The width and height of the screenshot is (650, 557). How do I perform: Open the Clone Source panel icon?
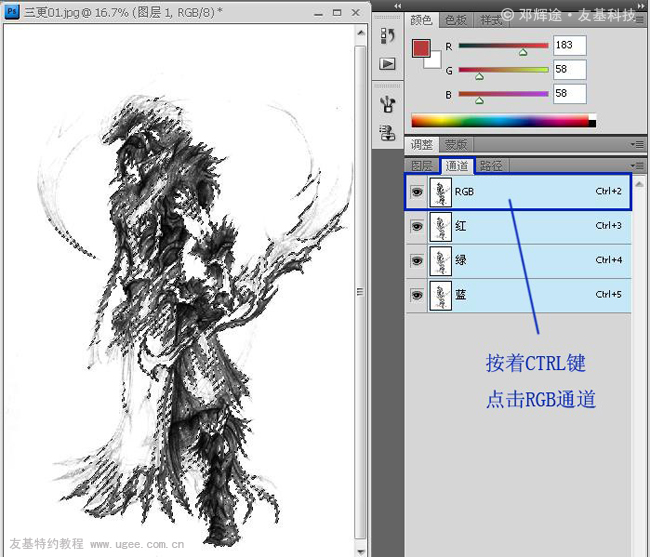point(388,133)
